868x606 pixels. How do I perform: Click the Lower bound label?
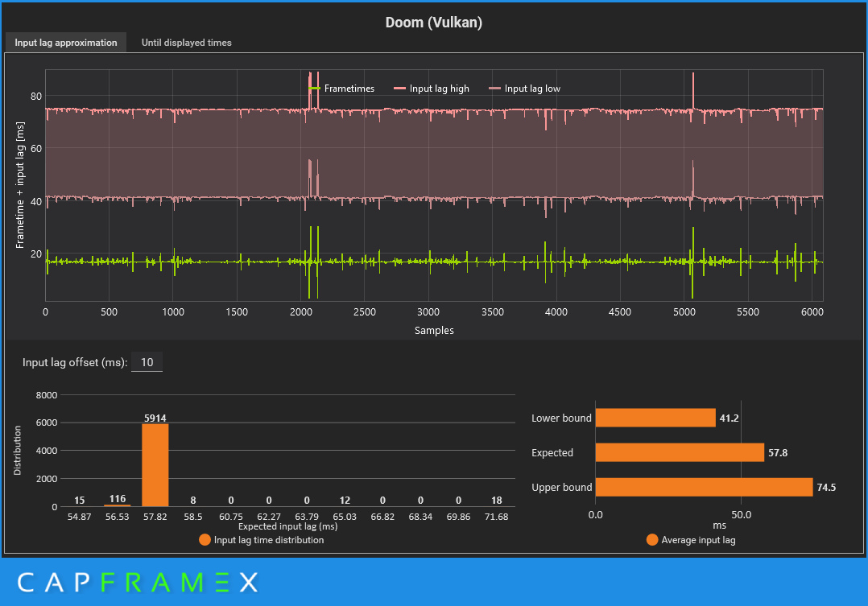pyautogui.click(x=561, y=418)
